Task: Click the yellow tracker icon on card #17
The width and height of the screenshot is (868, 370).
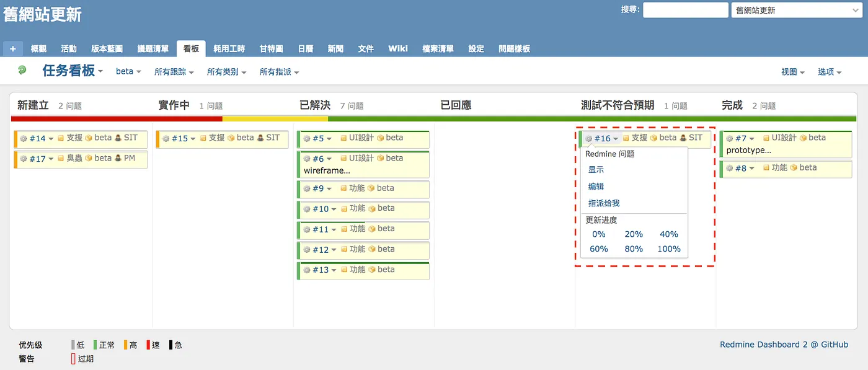Action: tap(61, 159)
